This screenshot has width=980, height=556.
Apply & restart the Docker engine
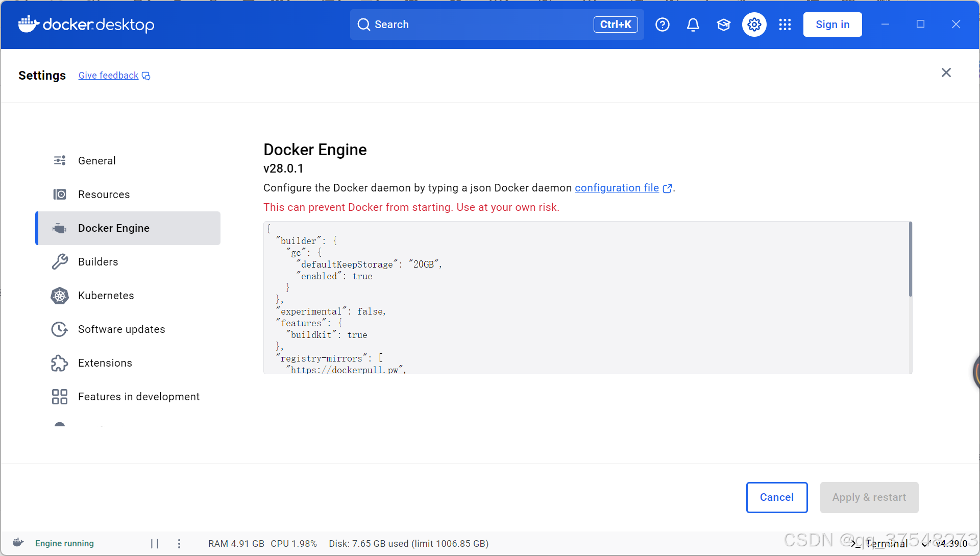coord(869,497)
